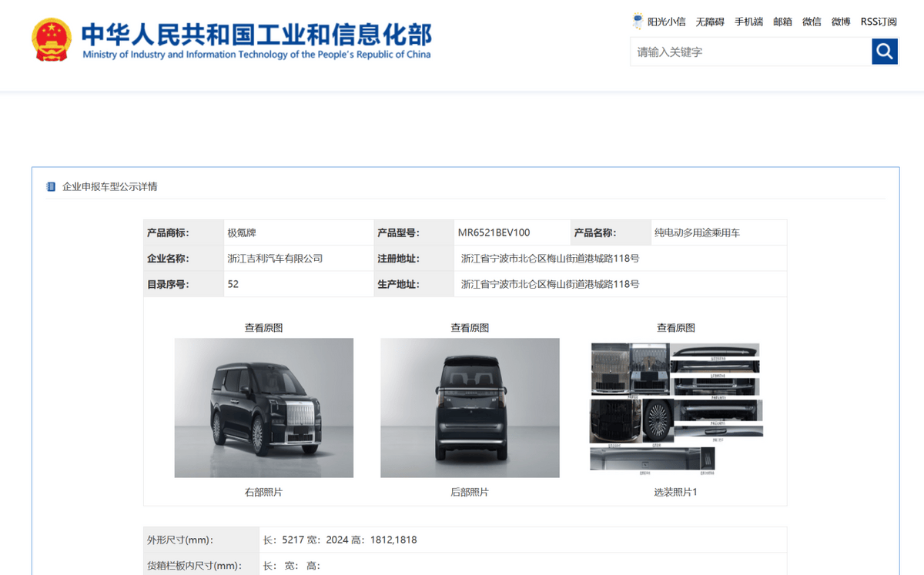Select the catalog number 52
Screen dimensions: 924x575
[233, 284]
